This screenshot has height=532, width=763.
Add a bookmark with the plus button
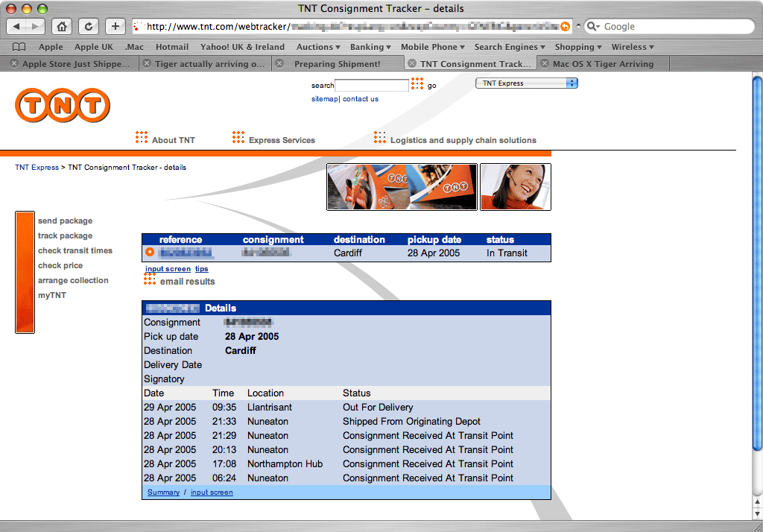[115, 26]
